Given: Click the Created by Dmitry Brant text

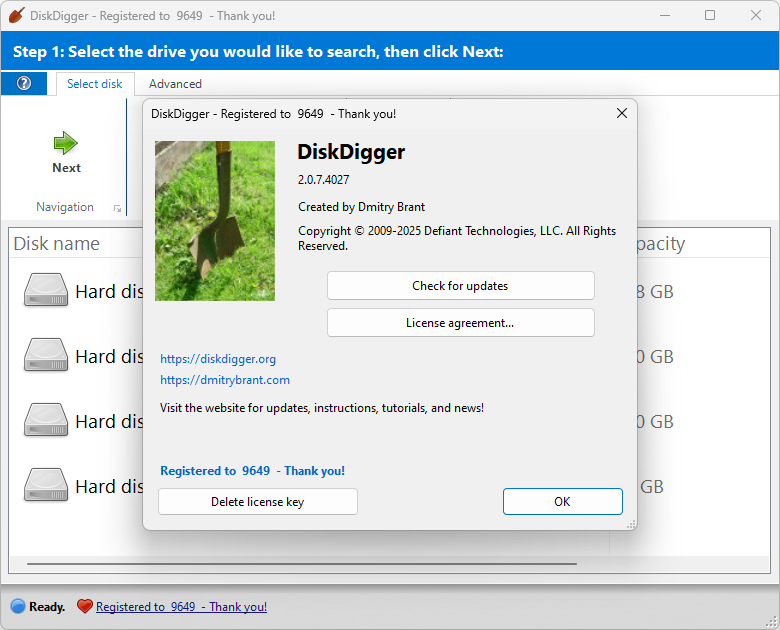Looking at the screenshot, I should (362, 207).
